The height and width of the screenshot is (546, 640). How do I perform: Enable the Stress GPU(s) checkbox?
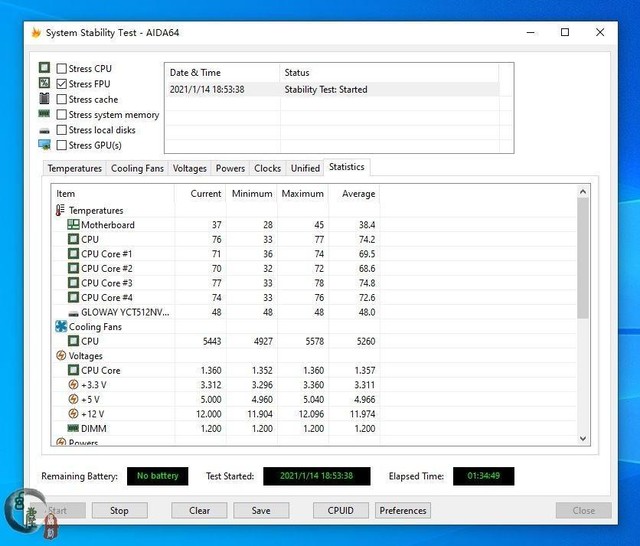(x=62, y=145)
